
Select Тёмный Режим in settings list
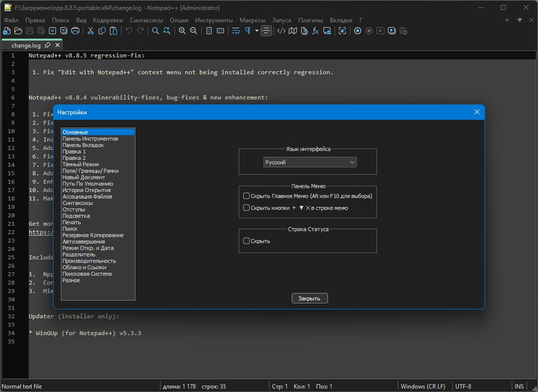coord(81,164)
